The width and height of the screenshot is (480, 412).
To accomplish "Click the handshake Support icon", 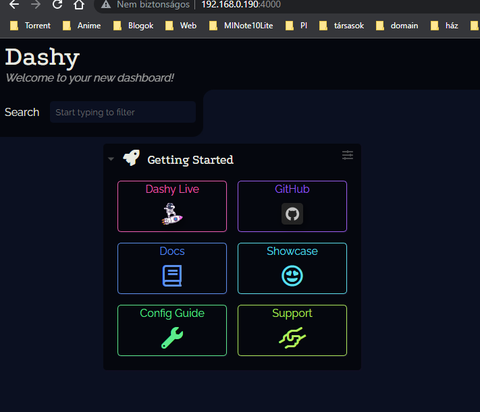I will click(292, 338).
